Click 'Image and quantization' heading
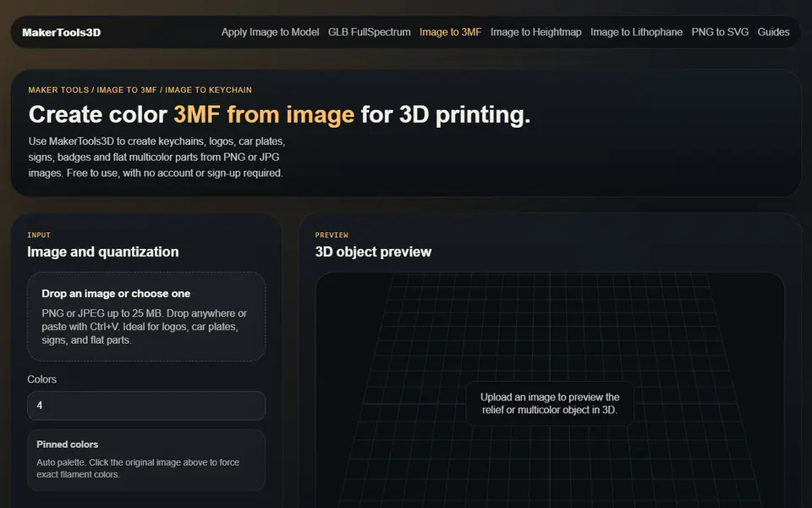This screenshot has height=508, width=812. [103, 252]
